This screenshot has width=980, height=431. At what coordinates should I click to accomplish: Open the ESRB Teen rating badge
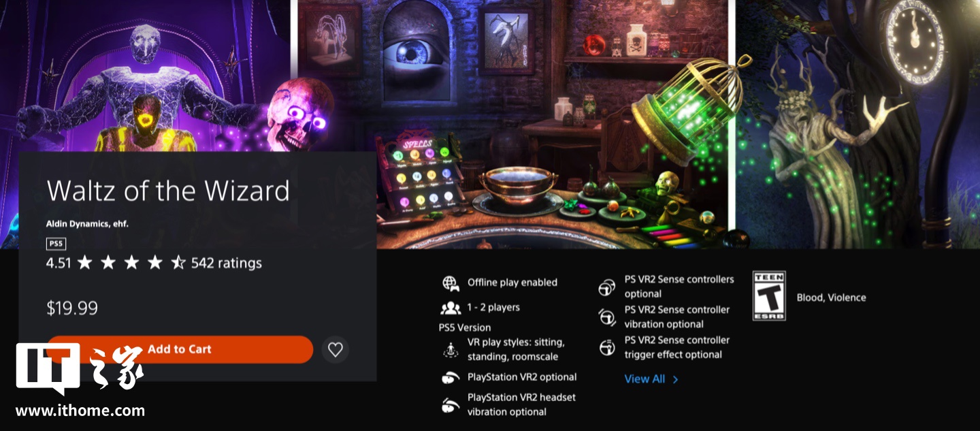click(x=769, y=296)
